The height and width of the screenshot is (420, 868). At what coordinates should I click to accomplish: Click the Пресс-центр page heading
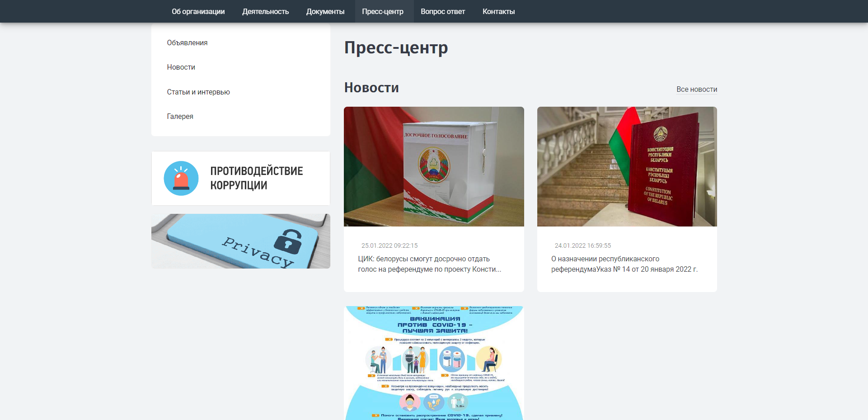click(396, 47)
